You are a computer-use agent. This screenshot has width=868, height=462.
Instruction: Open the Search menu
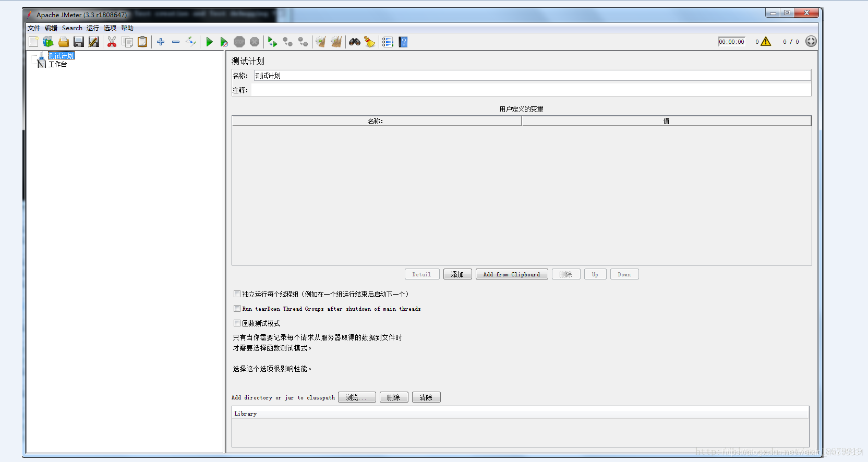(72, 28)
